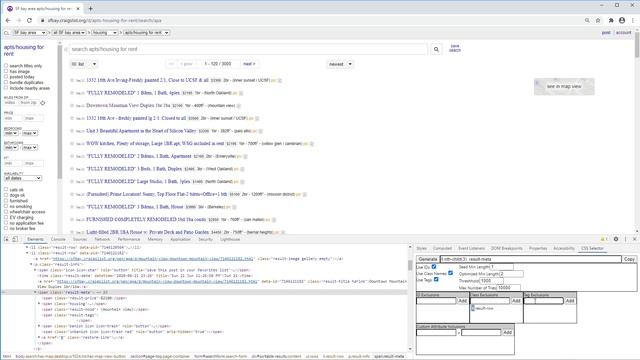Open the 'newest' sort dropdown

[340, 64]
